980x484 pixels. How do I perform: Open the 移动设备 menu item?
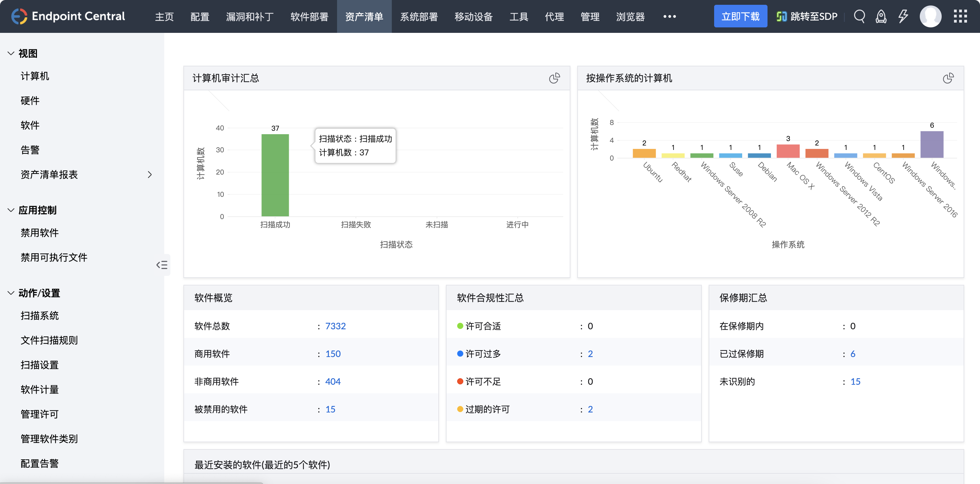tap(473, 16)
